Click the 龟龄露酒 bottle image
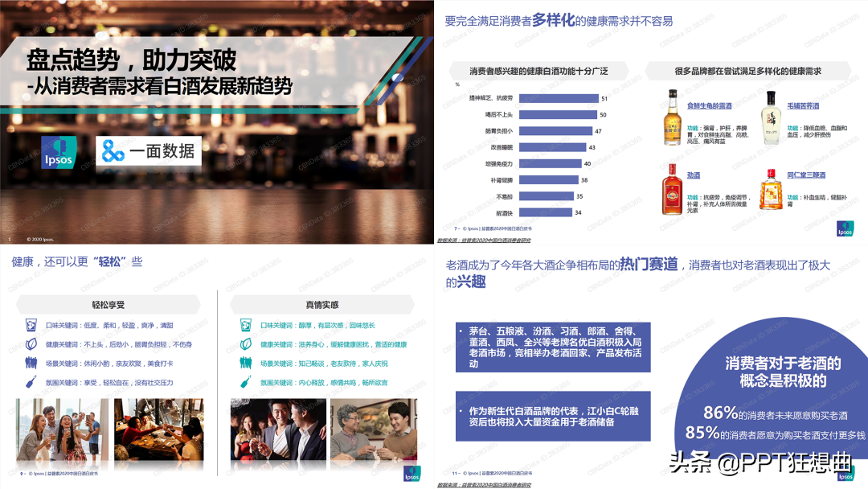The image size is (868, 489). [x=672, y=117]
